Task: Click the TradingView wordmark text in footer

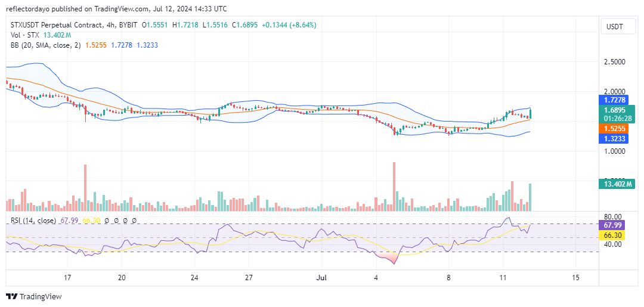Action: [x=41, y=296]
